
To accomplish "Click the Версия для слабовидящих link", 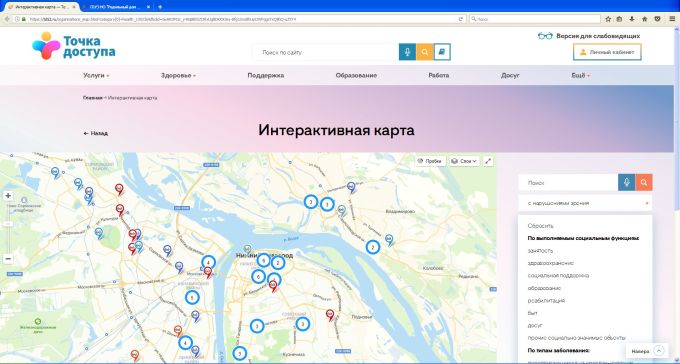I will click(x=589, y=36).
